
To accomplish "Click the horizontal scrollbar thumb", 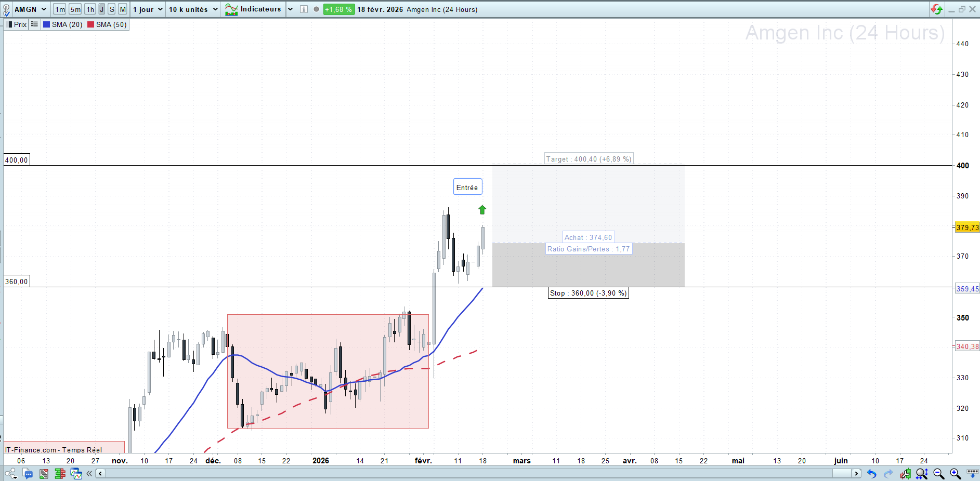I will pyautogui.click(x=842, y=473).
